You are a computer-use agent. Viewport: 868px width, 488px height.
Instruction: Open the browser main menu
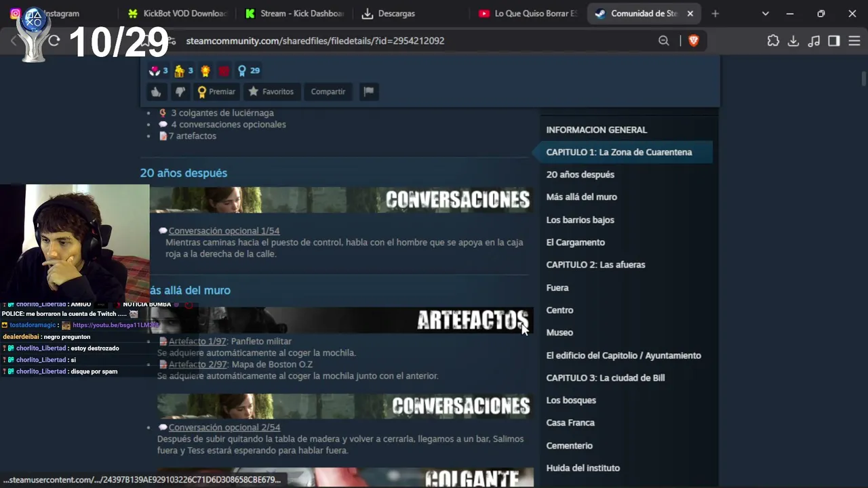pyautogui.click(x=854, y=41)
